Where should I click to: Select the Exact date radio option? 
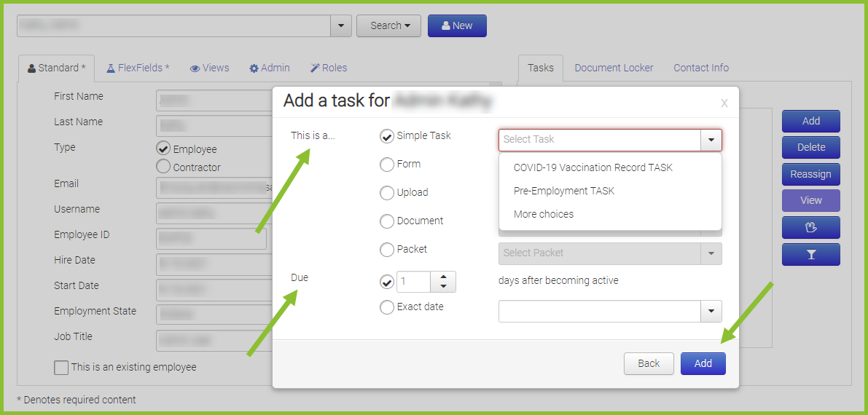pyautogui.click(x=387, y=307)
